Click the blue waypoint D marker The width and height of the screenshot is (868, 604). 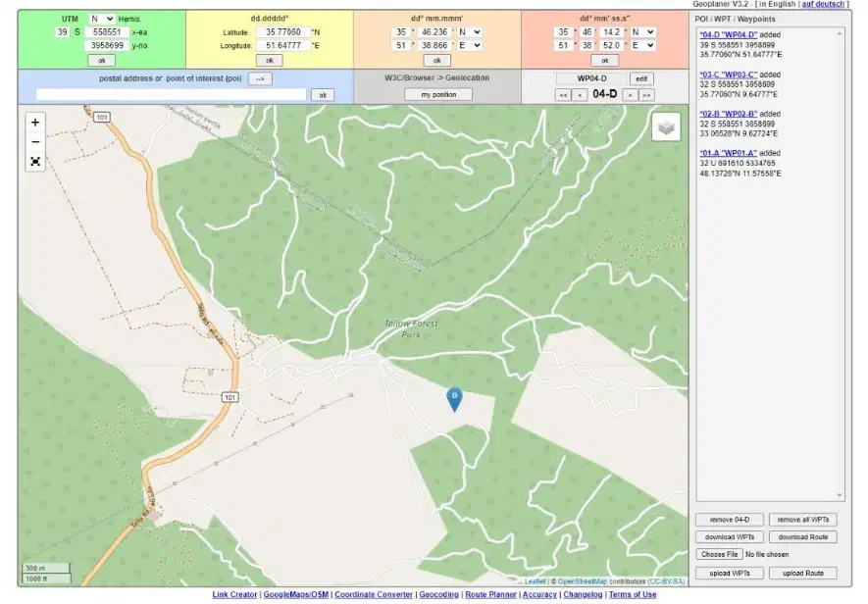(454, 398)
